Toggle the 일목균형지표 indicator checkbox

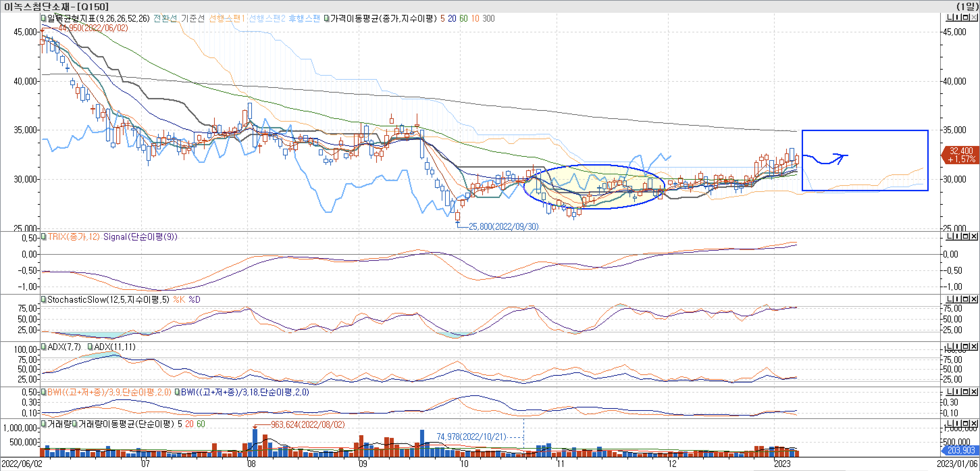coord(43,18)
